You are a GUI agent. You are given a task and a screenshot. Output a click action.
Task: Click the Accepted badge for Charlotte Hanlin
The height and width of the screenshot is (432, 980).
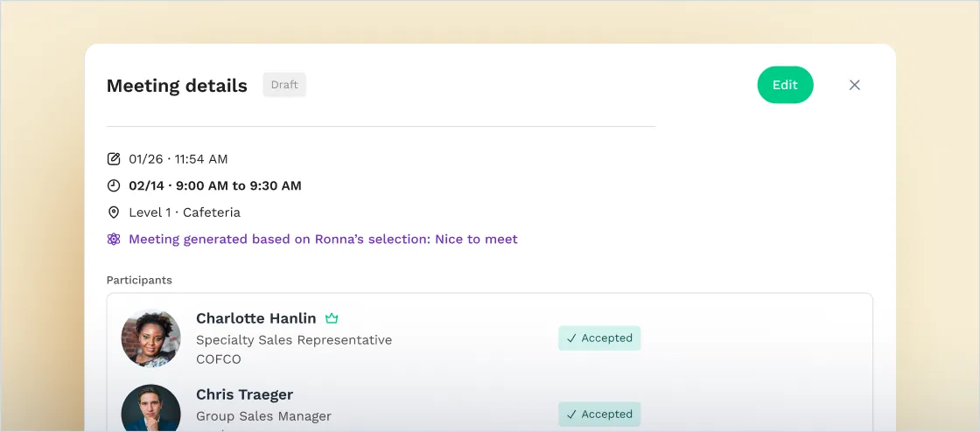click(599, 338)
